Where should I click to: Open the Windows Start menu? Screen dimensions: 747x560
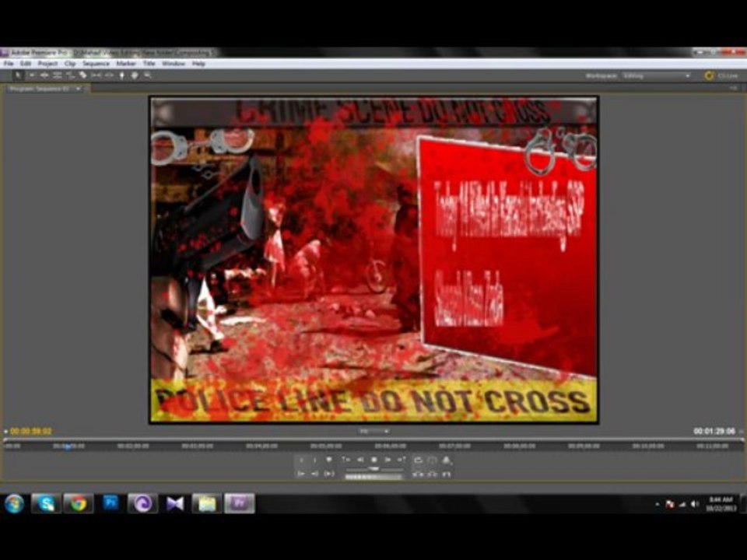coord(14,503)
